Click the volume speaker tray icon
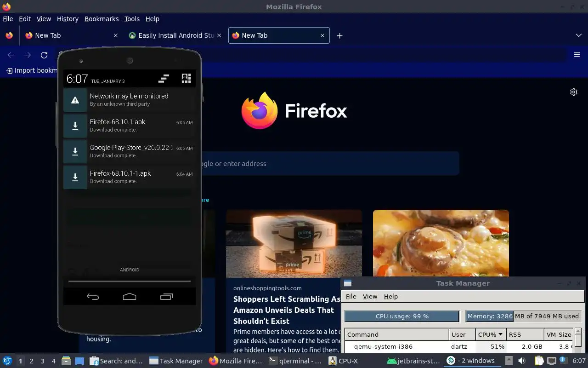 [522, 361]
